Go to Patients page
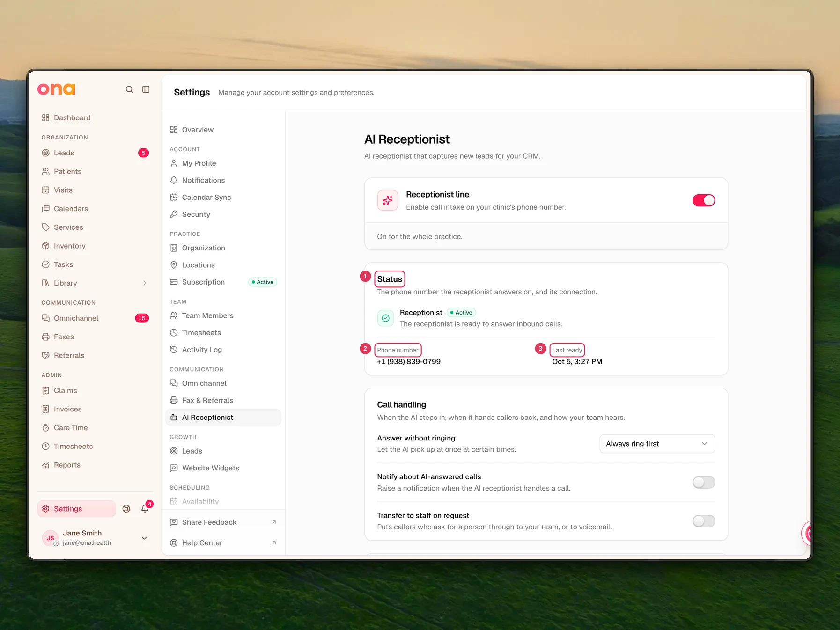 (x=95, y=172)
